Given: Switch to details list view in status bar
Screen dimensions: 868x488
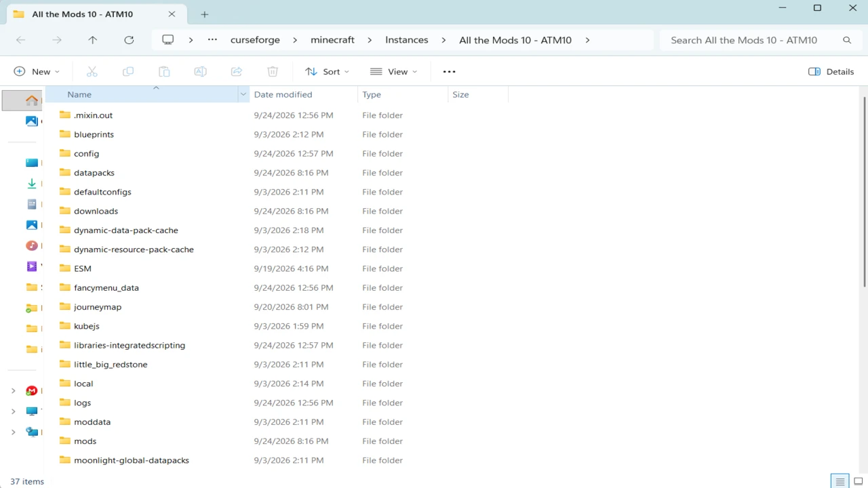Looking at the screenshot, I should (840, 481).
